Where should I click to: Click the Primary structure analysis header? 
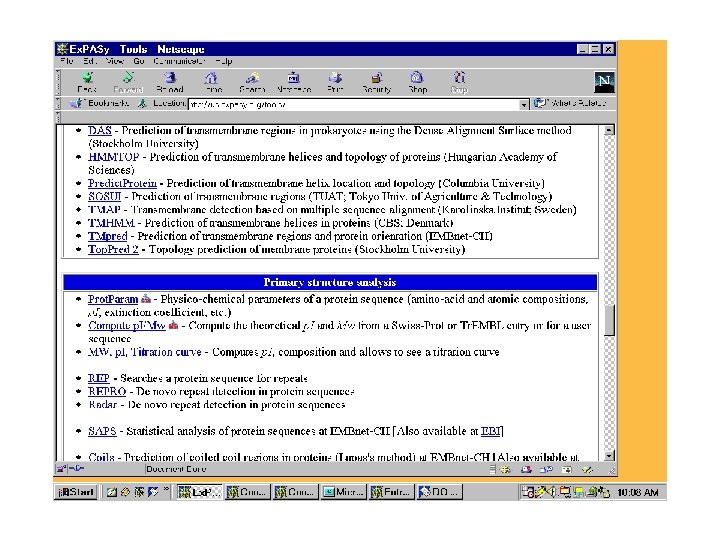tap(330, 282)
